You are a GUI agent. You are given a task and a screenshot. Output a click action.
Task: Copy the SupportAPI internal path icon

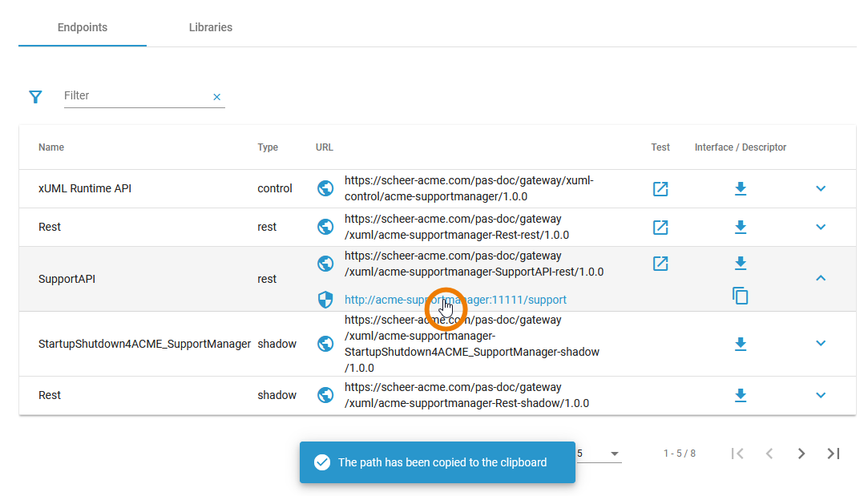740,296
